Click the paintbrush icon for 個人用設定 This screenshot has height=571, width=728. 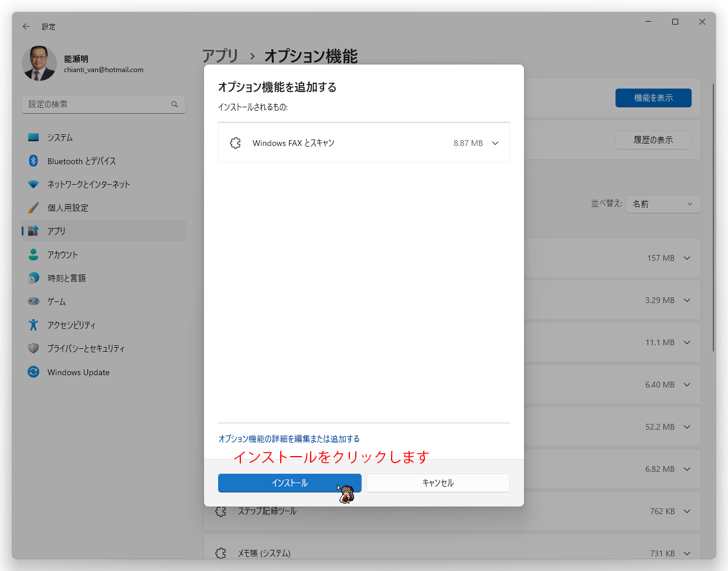coord(33,208)
